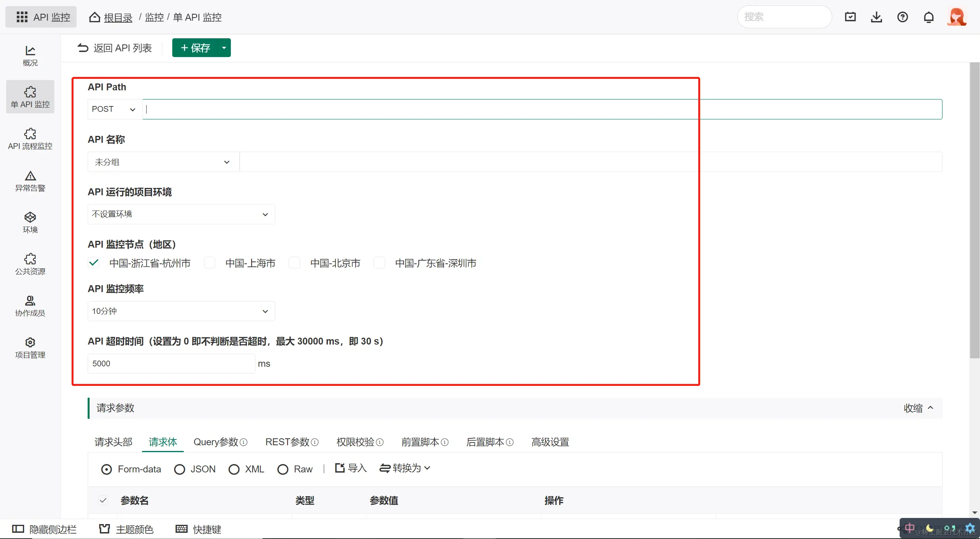Open 协作成员 members icon in sidebar

tap(30, 306)
